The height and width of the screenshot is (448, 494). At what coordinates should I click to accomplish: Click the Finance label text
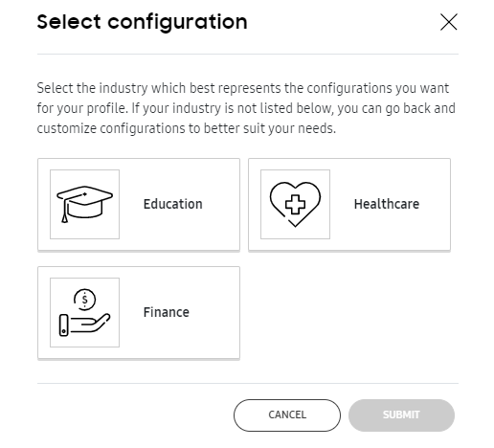point(166,312)
